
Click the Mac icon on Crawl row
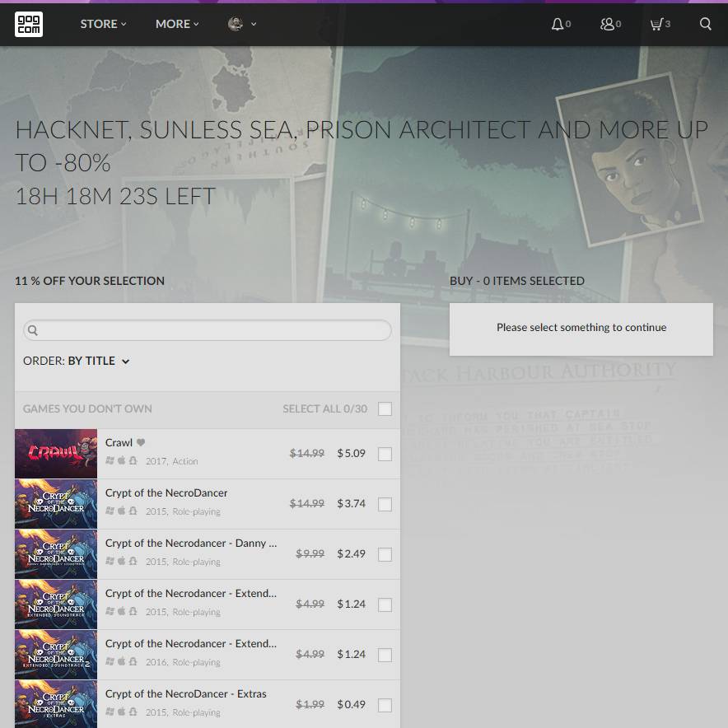pyautogui.click(x=121, y=460)
